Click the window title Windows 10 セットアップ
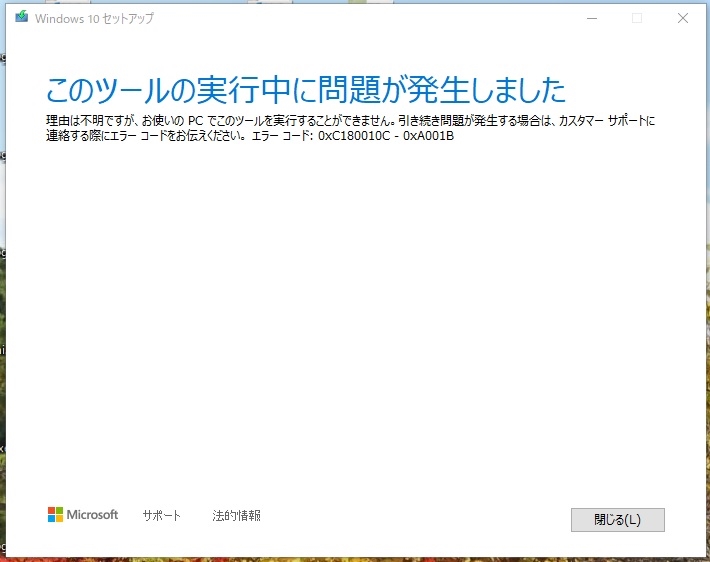Screen dimensions: 710x562 tap(94, 18)
